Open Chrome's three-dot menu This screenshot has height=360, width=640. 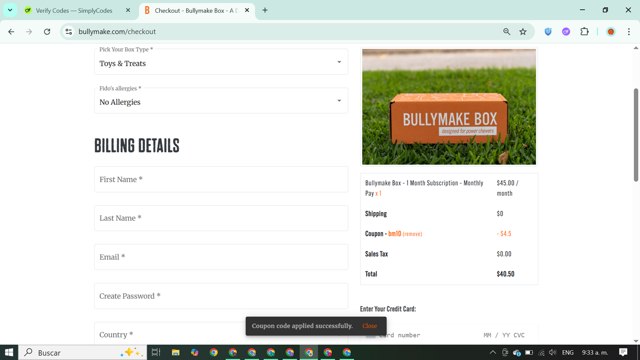pos(629,31)
